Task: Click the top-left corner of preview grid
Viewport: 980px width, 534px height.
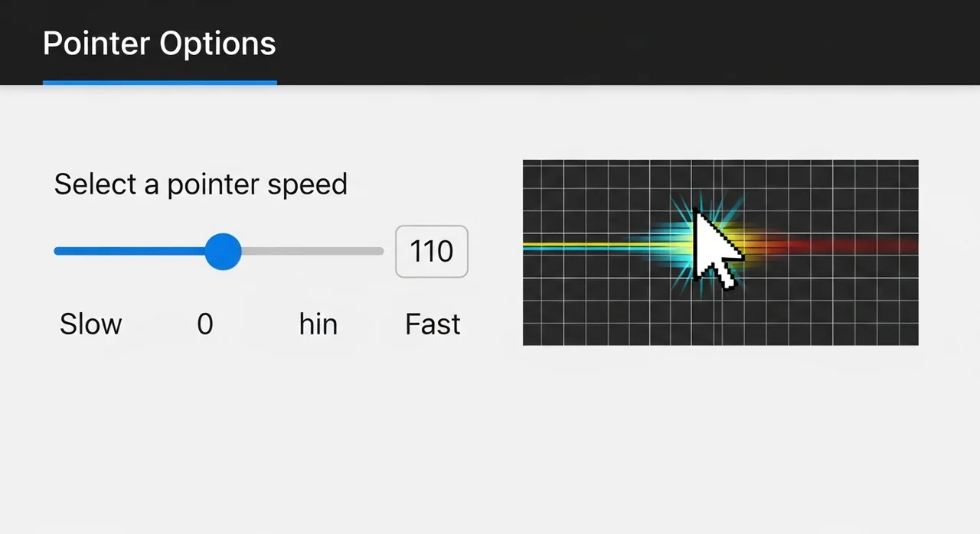Action: tap(526, 163)
